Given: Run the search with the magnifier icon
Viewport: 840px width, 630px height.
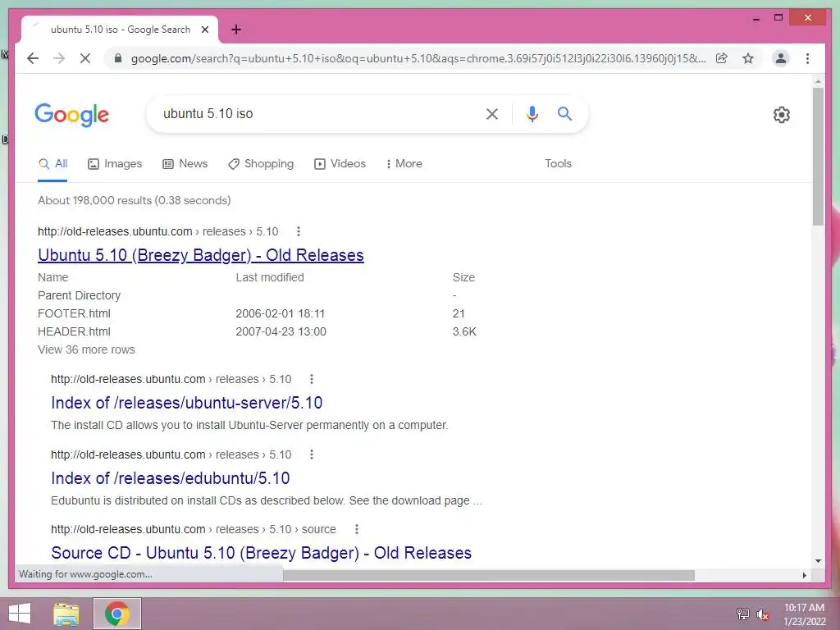Looking at the screenshot, I should tap(564, 113).
